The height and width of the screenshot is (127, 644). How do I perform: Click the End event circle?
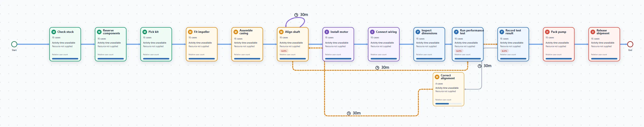[630, 44]
